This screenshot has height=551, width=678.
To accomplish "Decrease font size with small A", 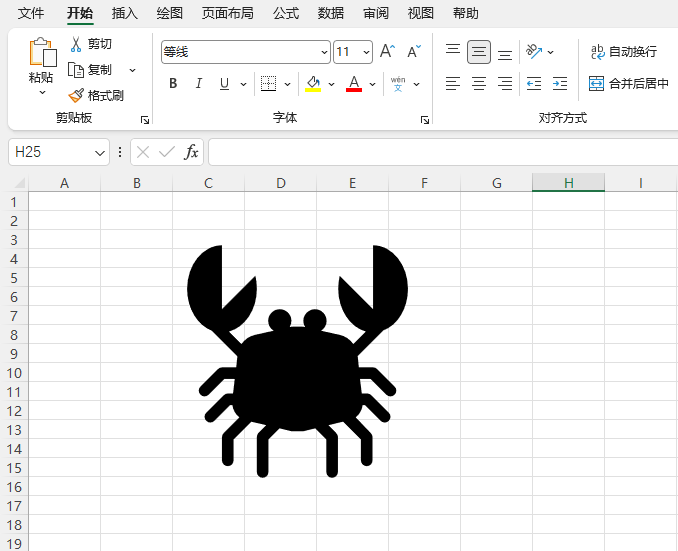I will coord(414,51).
